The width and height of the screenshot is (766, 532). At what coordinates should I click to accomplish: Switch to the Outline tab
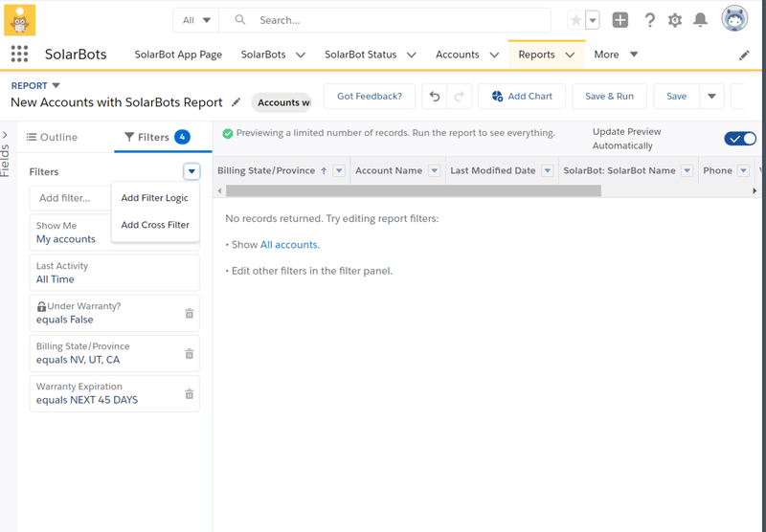52,137
